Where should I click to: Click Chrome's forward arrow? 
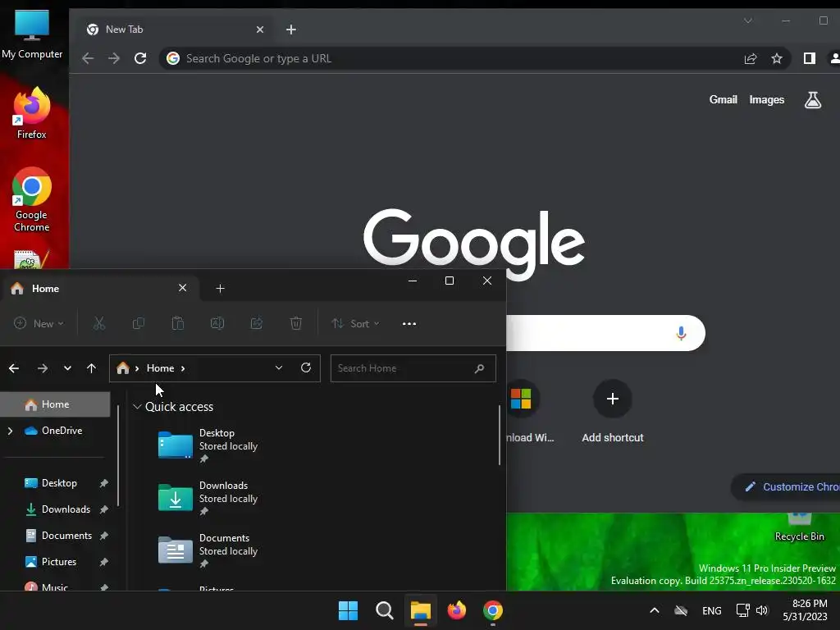[x=113, y=58]
